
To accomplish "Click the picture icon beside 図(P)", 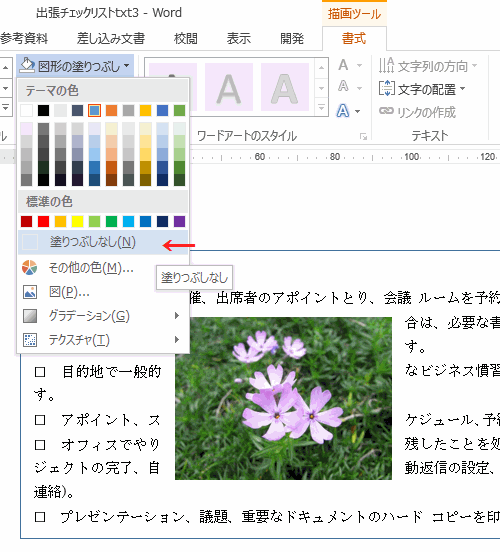I will 30,292.
